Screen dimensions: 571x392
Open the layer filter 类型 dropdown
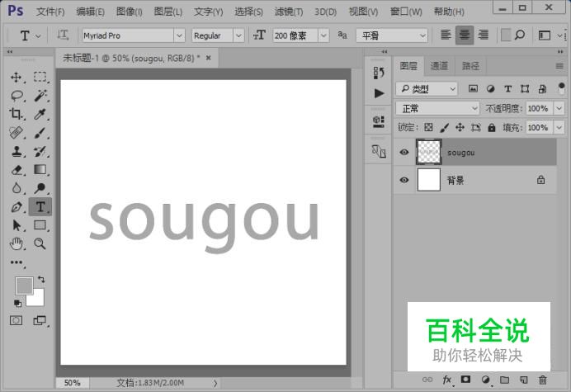[427, 88]
